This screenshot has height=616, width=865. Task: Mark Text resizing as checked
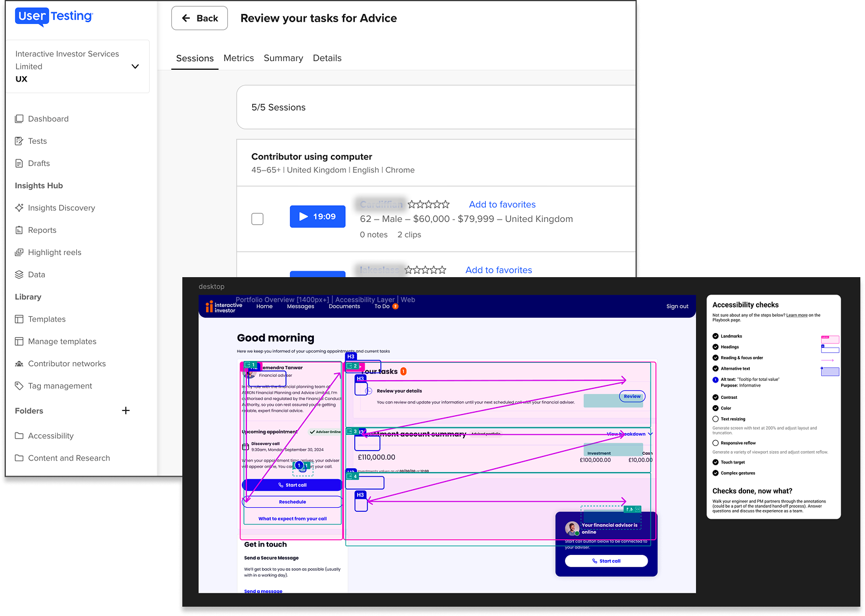715,419
